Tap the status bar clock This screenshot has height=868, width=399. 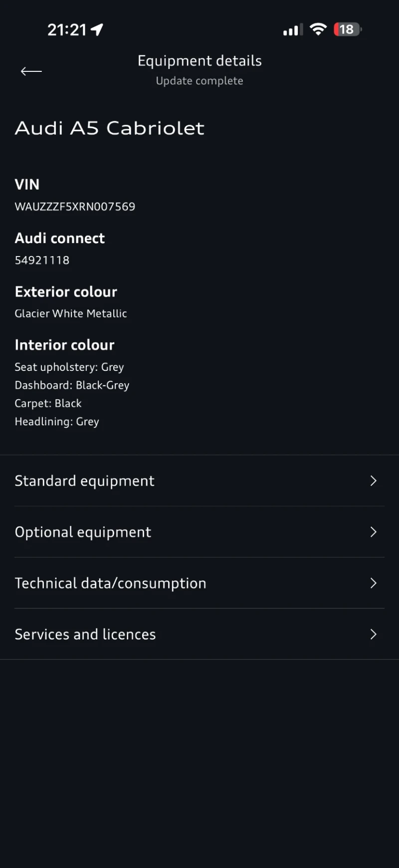(x=67, y=30)
